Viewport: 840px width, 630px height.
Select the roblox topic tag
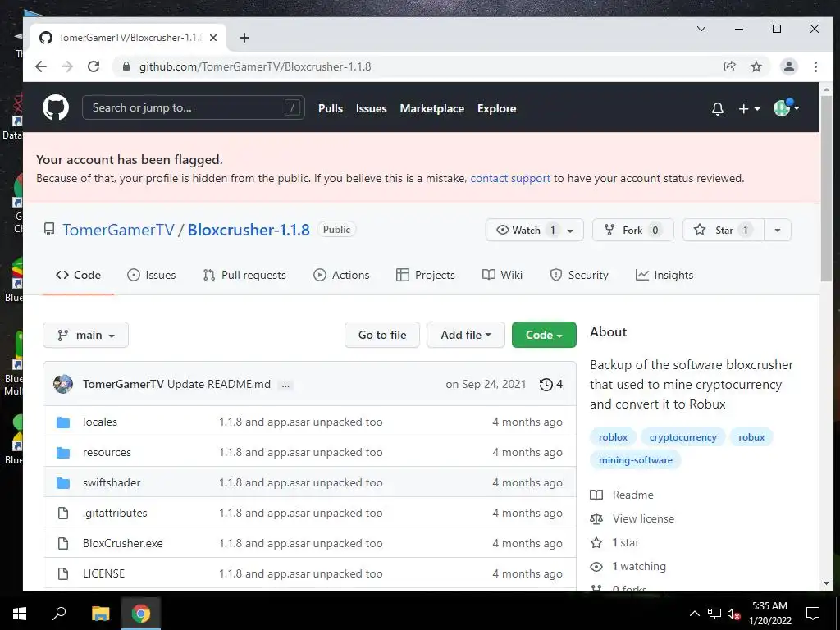613,437
